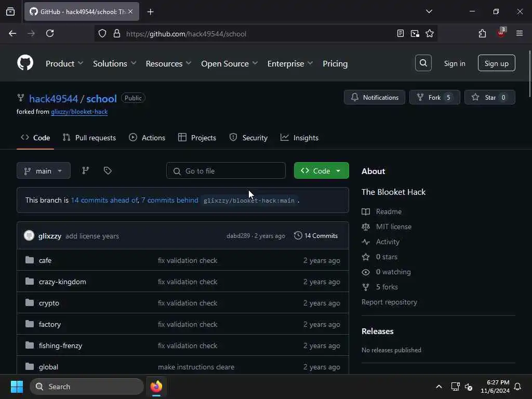The image size is (532, 399).
Task: Toggle reader view icon in address bar
Action: point(401,33)
